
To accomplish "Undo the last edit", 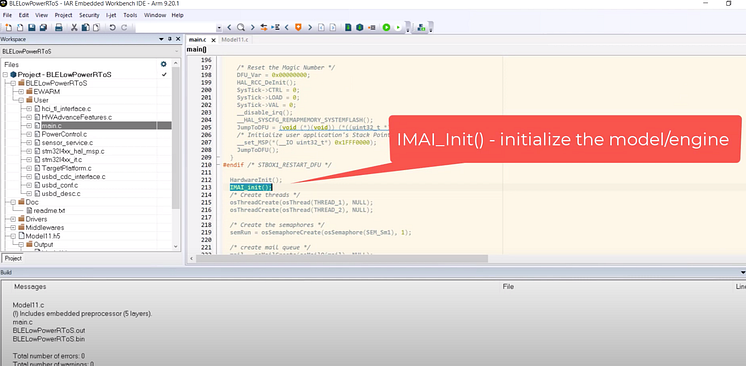I will click(112, 28).
